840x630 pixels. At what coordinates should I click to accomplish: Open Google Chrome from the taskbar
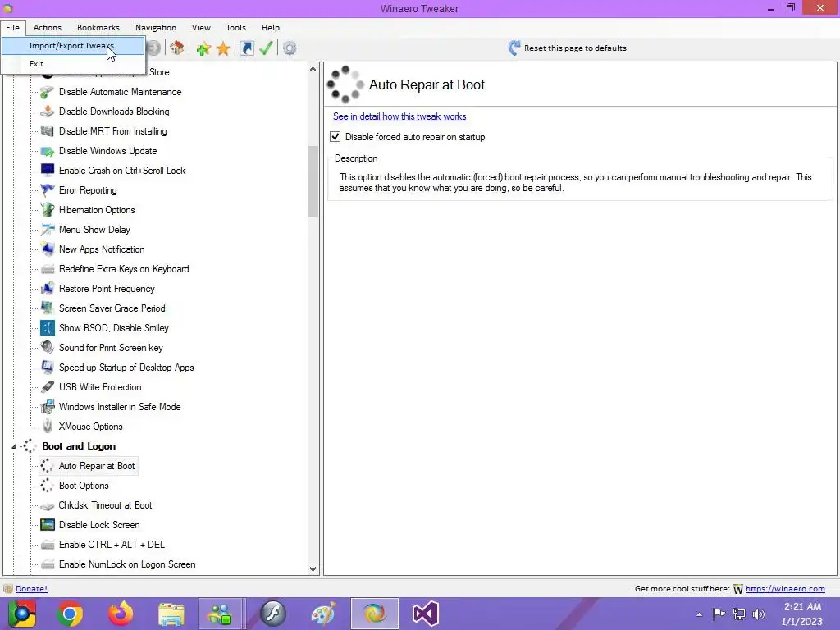coord(70,614)
